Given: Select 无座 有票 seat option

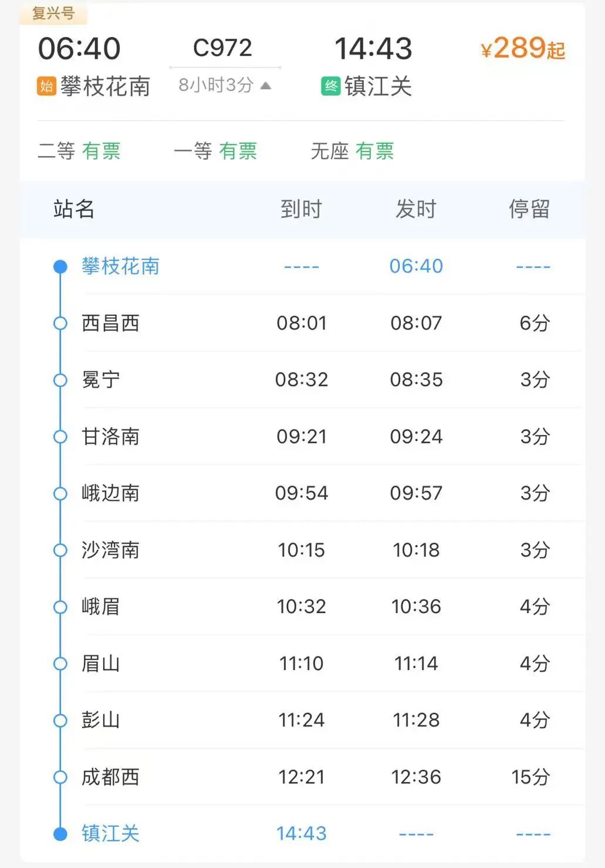Looking at the screenshot, I should [352, 152].
